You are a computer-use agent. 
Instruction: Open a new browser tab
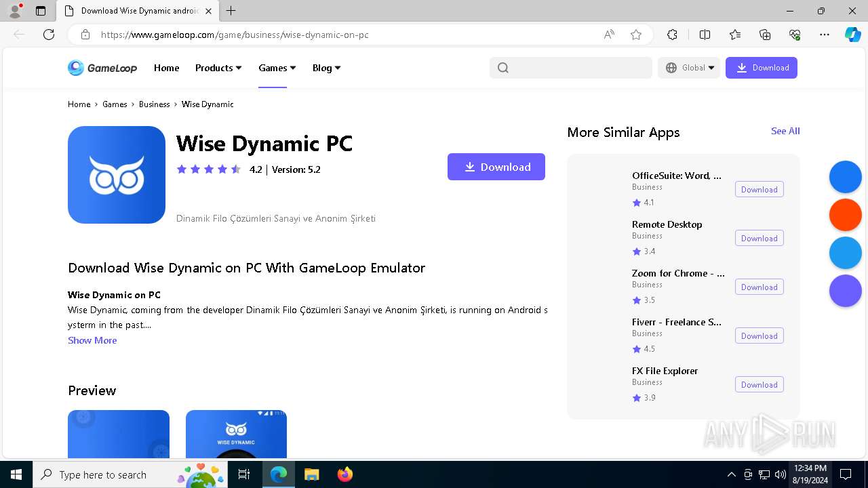(231, 11)
